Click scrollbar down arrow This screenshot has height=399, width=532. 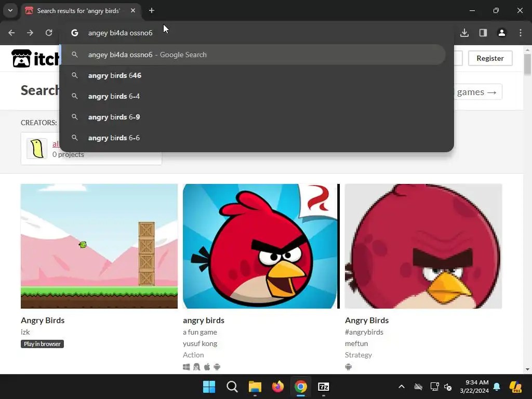pyautogui.click(x=527, y=369)
